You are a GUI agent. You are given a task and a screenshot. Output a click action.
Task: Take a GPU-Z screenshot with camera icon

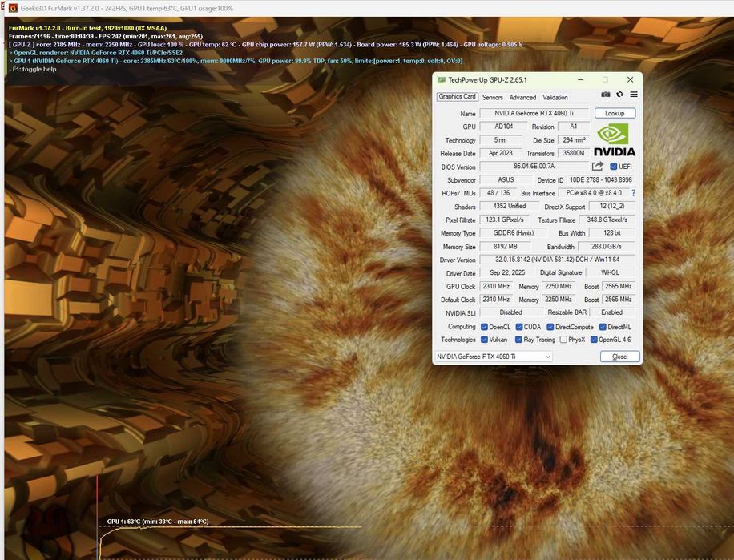point(605,95)
